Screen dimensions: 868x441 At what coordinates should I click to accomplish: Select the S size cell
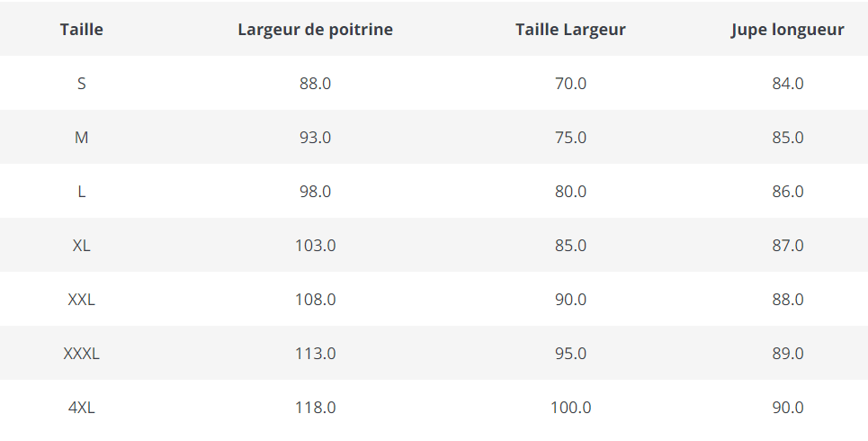82,84
